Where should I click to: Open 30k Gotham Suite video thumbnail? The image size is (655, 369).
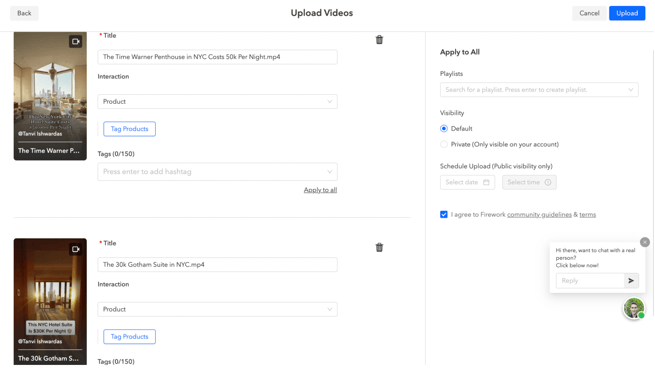click(50, 302)
